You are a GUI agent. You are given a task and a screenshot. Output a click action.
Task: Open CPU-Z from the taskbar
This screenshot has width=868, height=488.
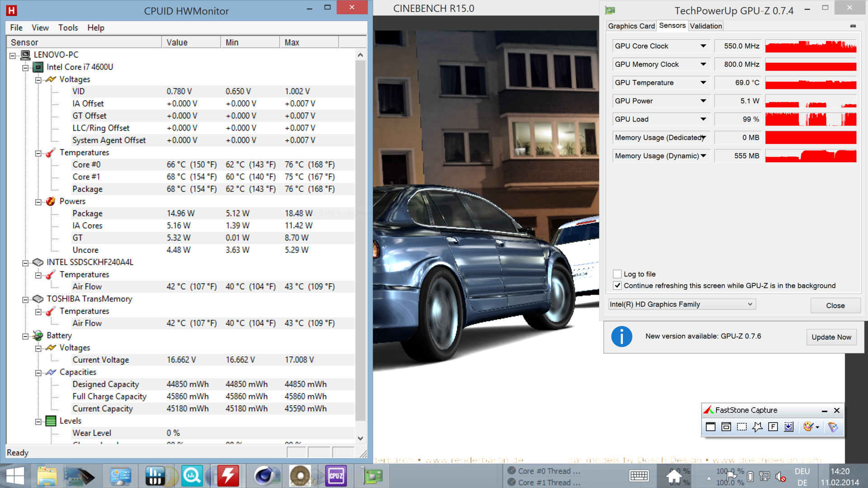click(x=336, y=476)
